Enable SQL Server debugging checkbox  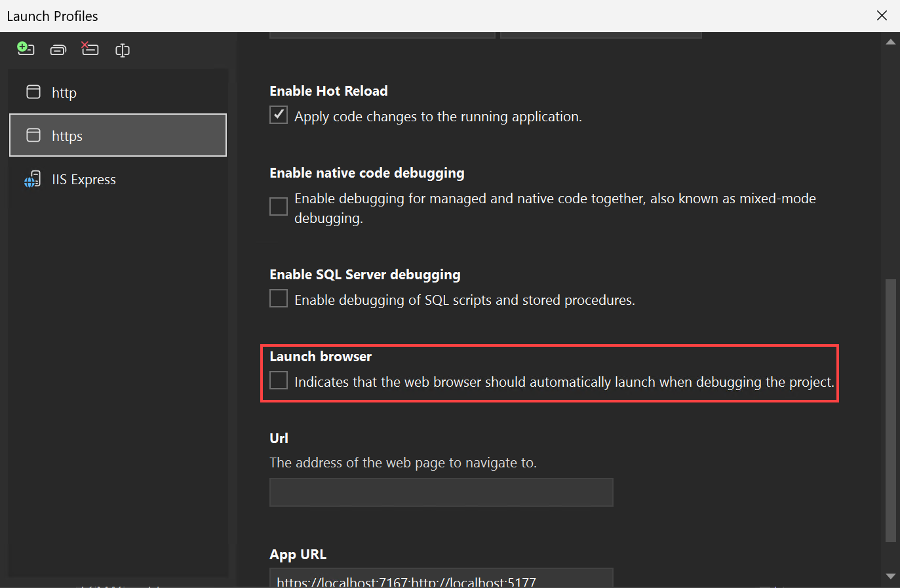278,298
